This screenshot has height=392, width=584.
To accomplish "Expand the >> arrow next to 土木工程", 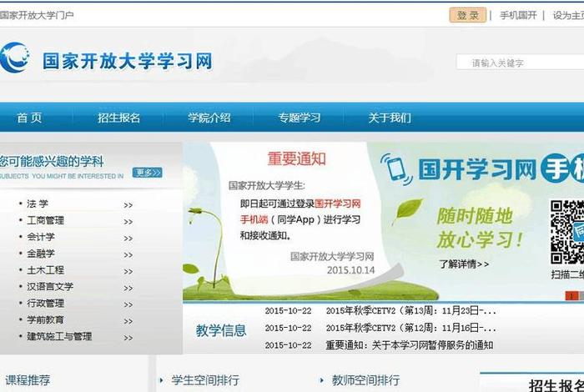I will point(128,271).
